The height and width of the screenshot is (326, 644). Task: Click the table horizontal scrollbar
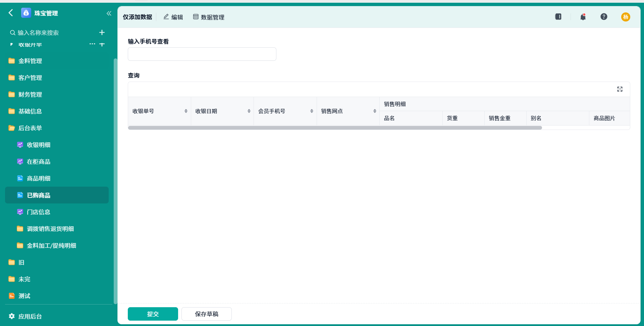tap(335, 128)
